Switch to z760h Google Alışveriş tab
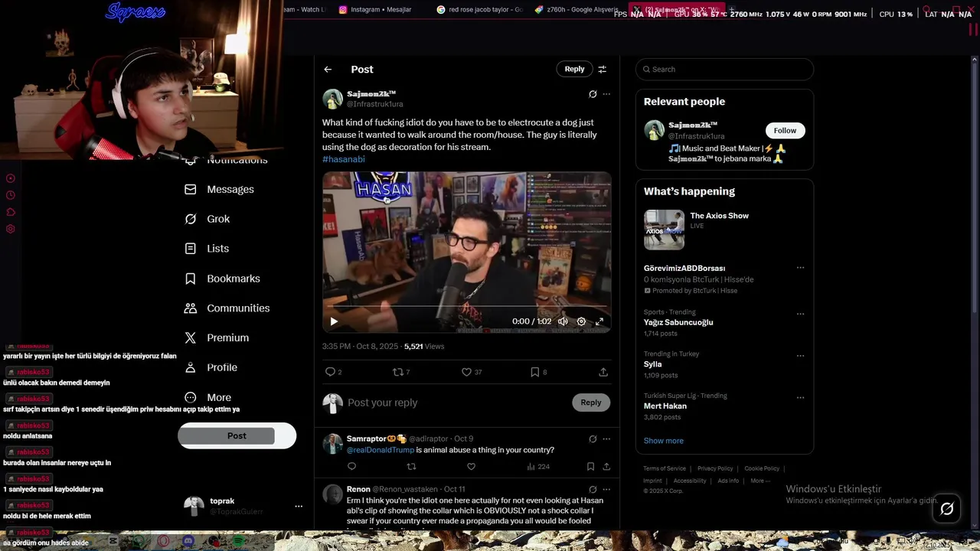Screen dimensions: 980x551 click(577, 9)
